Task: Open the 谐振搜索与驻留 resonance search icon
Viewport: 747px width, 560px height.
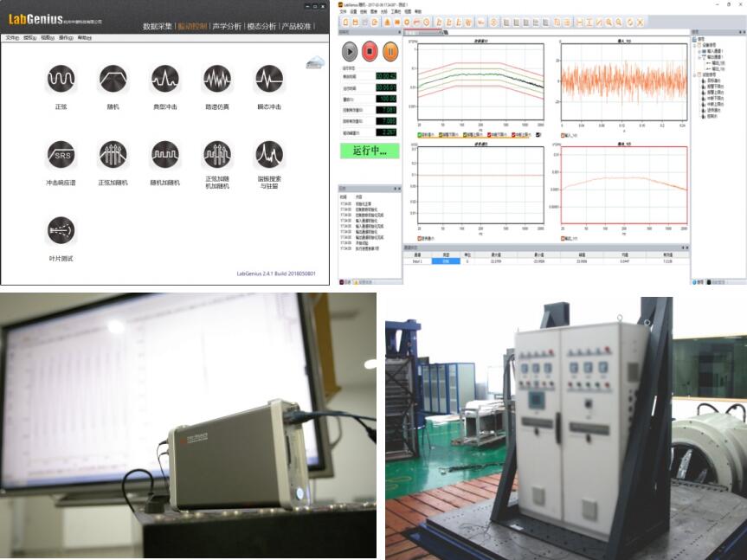Action: (269, 154)
